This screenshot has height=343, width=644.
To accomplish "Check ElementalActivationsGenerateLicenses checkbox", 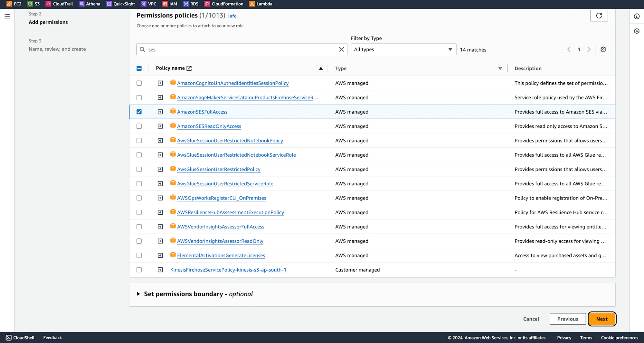I will click(139, 255).
